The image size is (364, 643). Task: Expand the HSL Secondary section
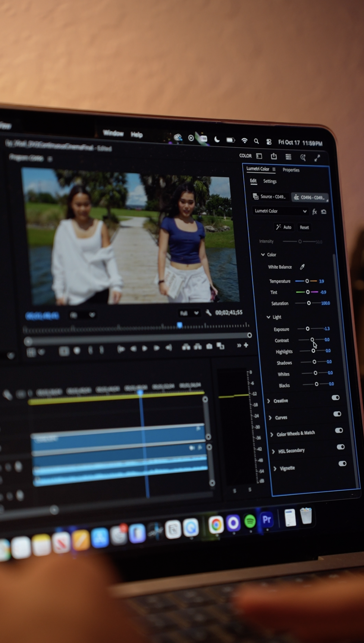point(273,451)
